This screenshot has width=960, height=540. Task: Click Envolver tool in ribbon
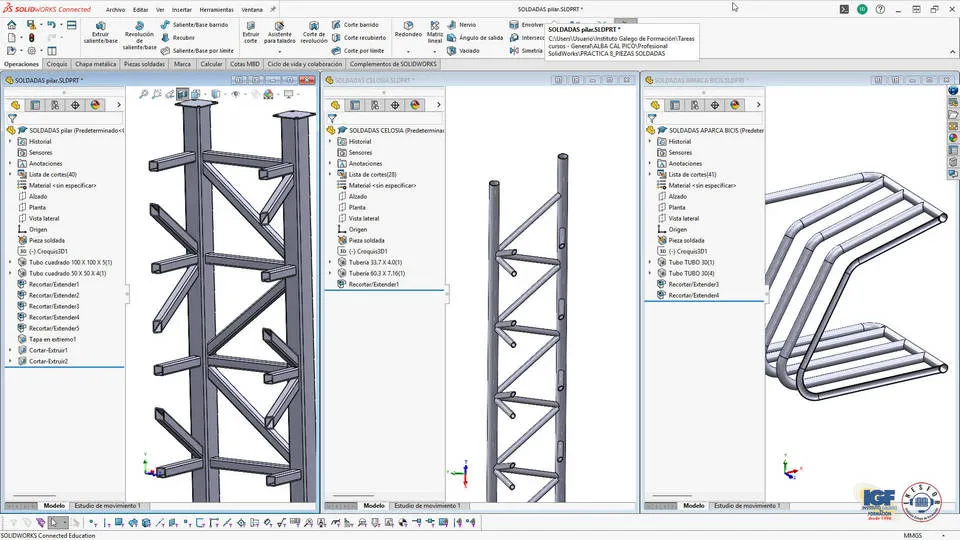point(526,24)
